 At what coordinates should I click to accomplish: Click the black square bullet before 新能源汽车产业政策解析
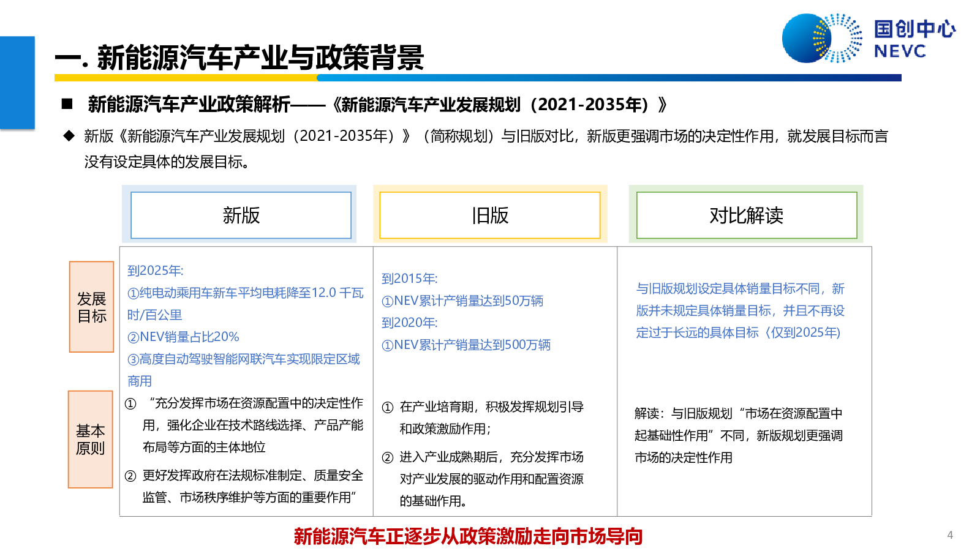pyautogui.click(x=67, y=104)
